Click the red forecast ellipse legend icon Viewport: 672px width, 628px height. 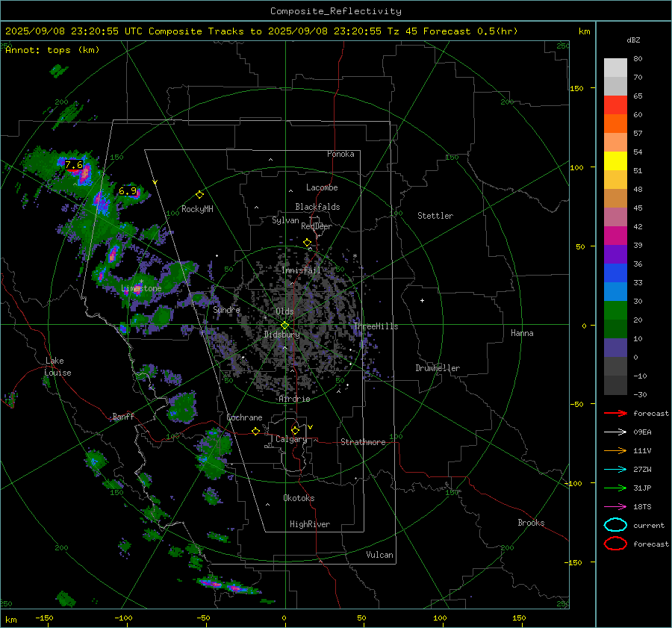(615, 544)
